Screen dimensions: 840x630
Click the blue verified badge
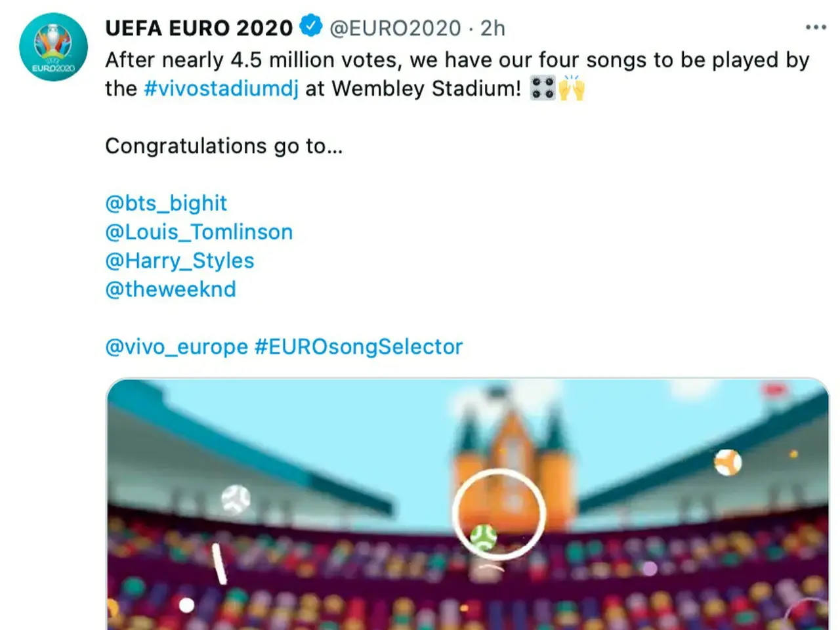click(x=310, y=26)
